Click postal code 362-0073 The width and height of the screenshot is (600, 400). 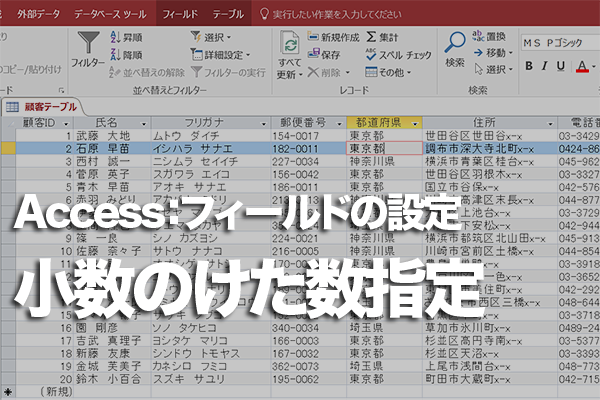pos(309,366)
